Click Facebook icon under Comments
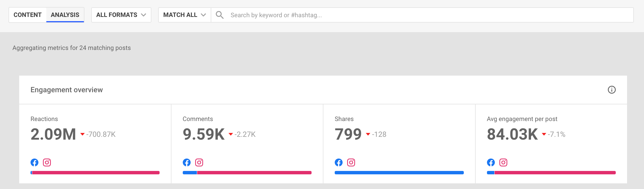644x189 pixels. (187, 162)
